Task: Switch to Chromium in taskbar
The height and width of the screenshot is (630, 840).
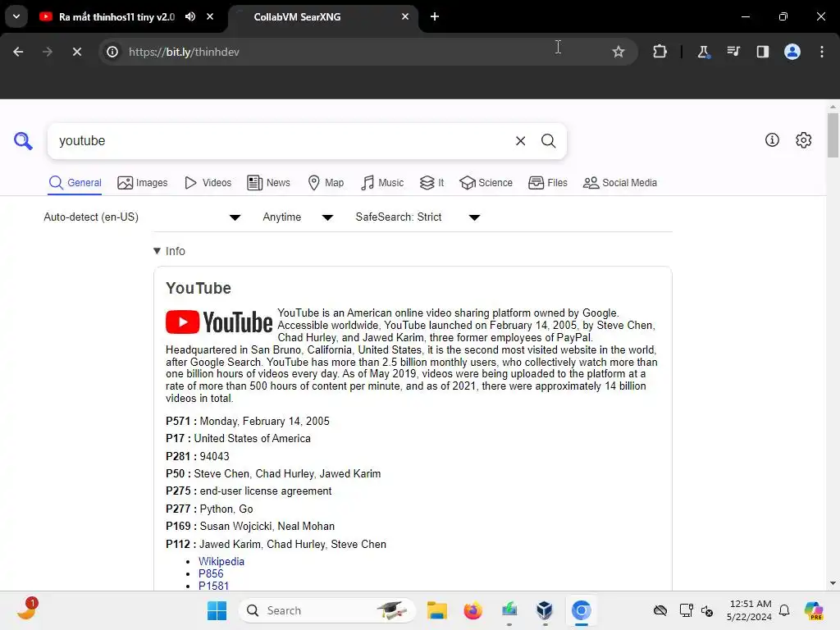Action: tap(582, 610)
